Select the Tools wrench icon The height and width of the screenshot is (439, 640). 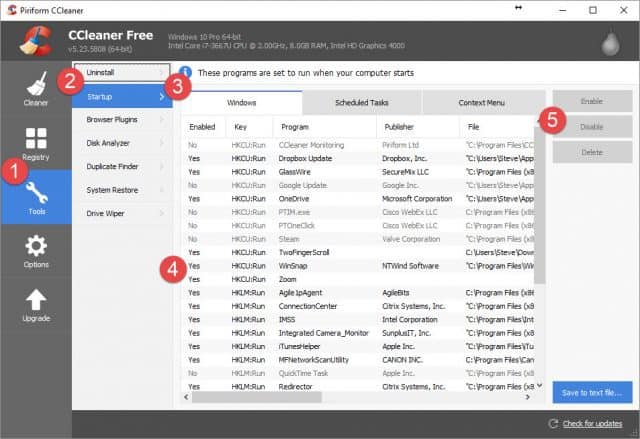coord(37,193)
